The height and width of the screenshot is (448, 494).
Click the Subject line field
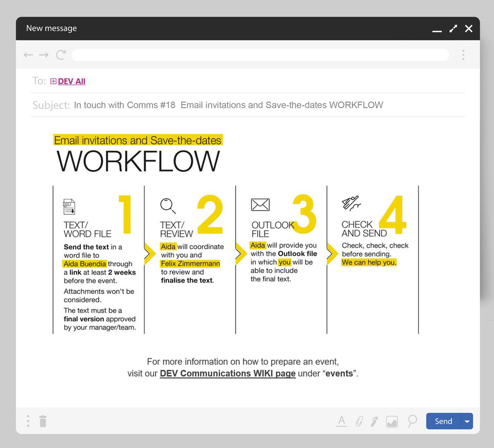[228, 105]
